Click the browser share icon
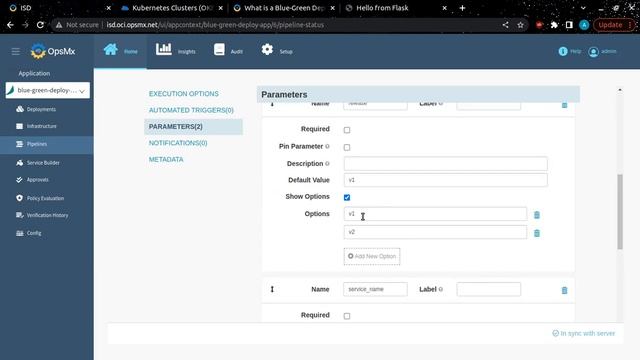The image size is (640, 360). pyautogui.click(x=505, y=25)
